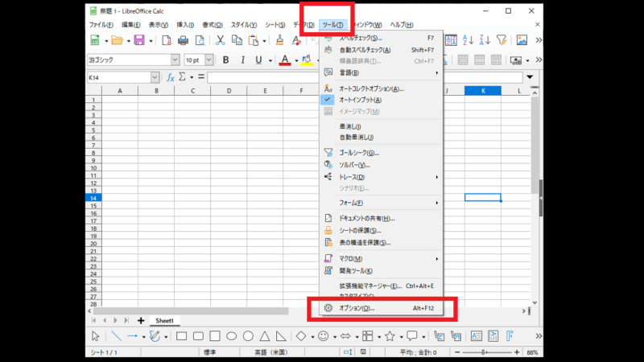Select the Smiley symbol shape
The height and width of the screenshot is (362, 644).
[x=324, y=336]
